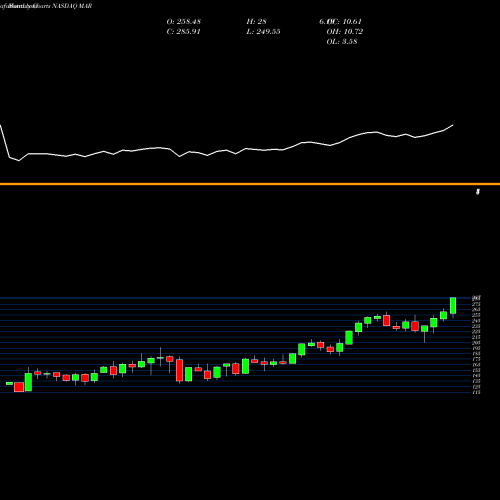Select the large red candle mid-chart
Viewport: 500px width, 500px height.
(x=179, y=370)
